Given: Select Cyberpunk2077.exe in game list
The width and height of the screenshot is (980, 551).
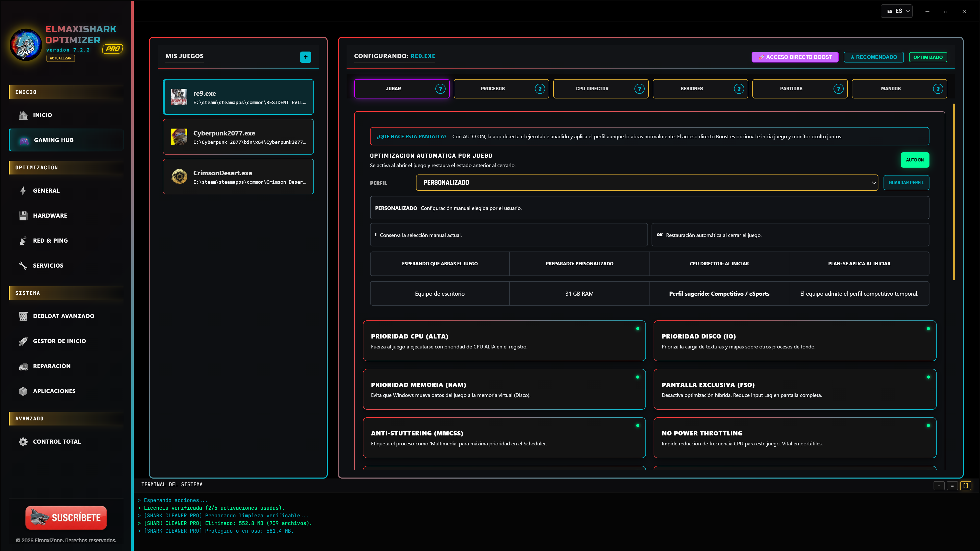Looking at the screenshot, I should (x=238, y=137).
